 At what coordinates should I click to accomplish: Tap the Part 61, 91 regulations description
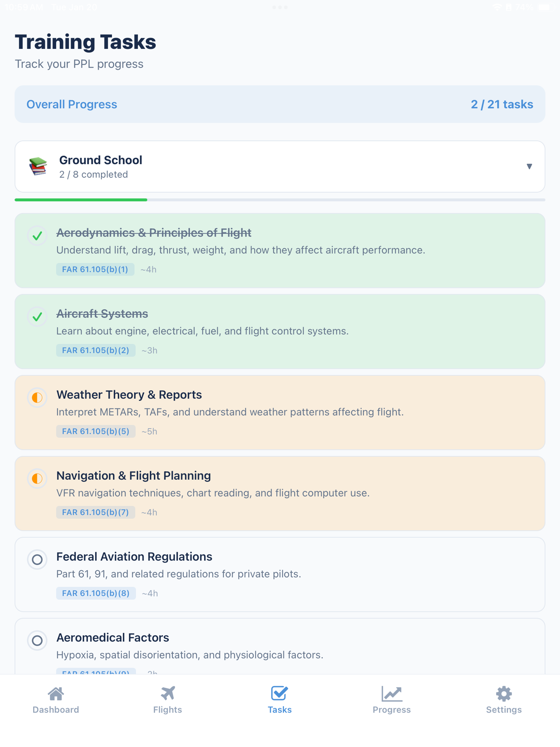[x=179, y=574]
